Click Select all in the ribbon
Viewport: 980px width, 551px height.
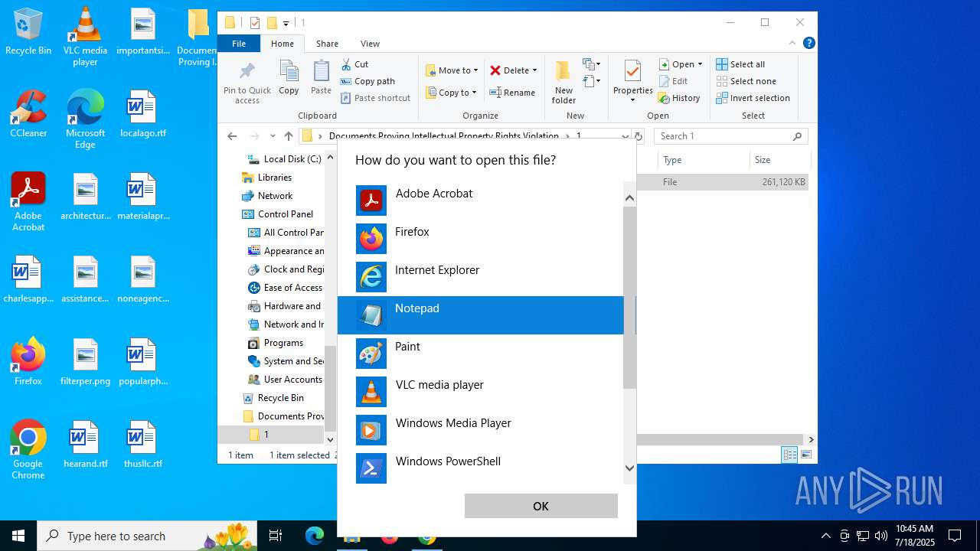[740, 64]
